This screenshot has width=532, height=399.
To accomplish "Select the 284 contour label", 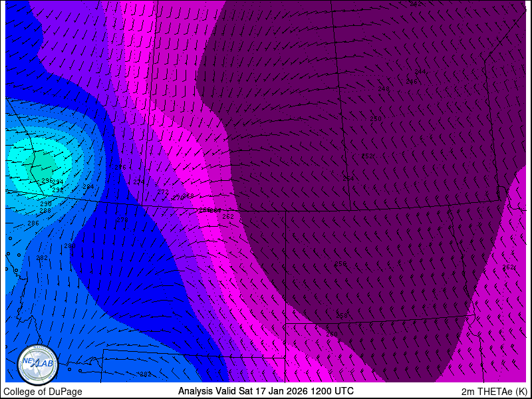I will pos(88,187).
